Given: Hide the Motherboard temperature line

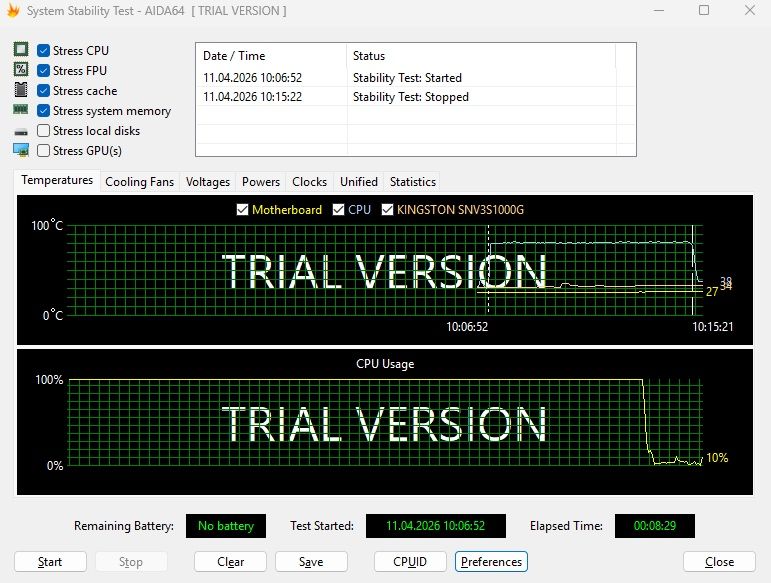Looking at the screenshot, I should click(242, 210).
